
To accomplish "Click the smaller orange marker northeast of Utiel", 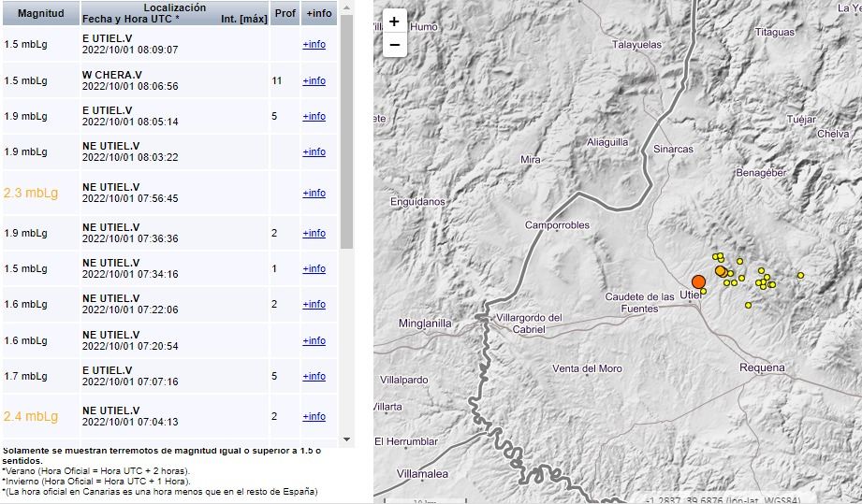I will click(720, 271).
